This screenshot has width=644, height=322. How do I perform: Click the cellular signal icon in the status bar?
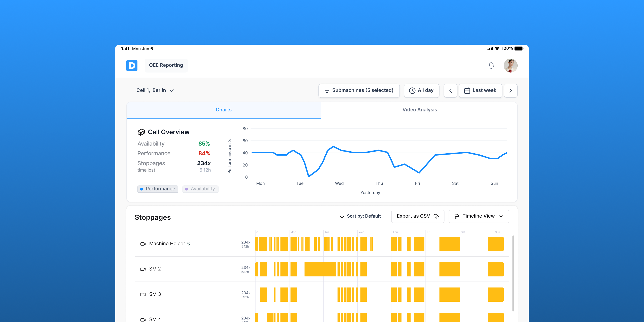490,49
